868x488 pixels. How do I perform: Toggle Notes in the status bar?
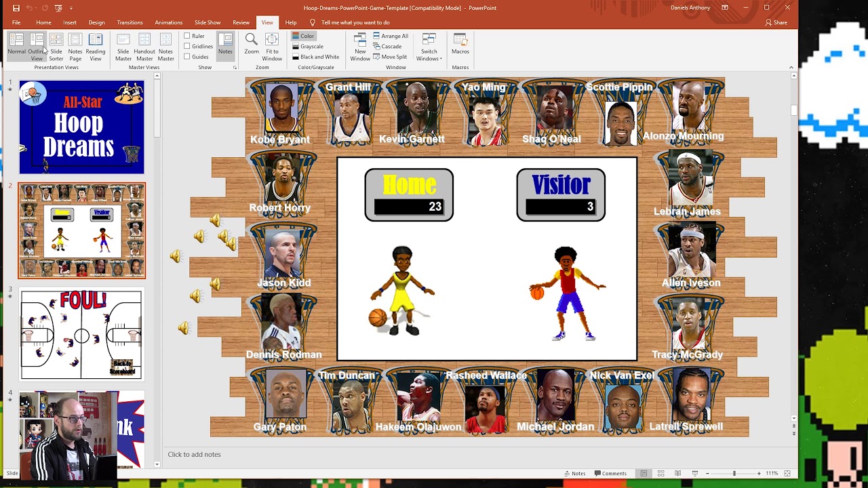click(x=574, y=473)
